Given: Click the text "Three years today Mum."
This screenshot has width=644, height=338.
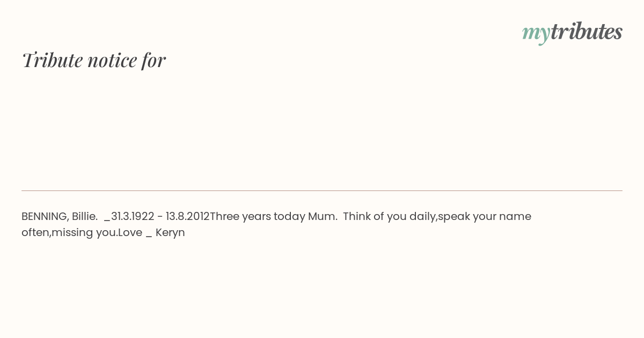Looking at the screenshot, I should (x=274, y=216).
